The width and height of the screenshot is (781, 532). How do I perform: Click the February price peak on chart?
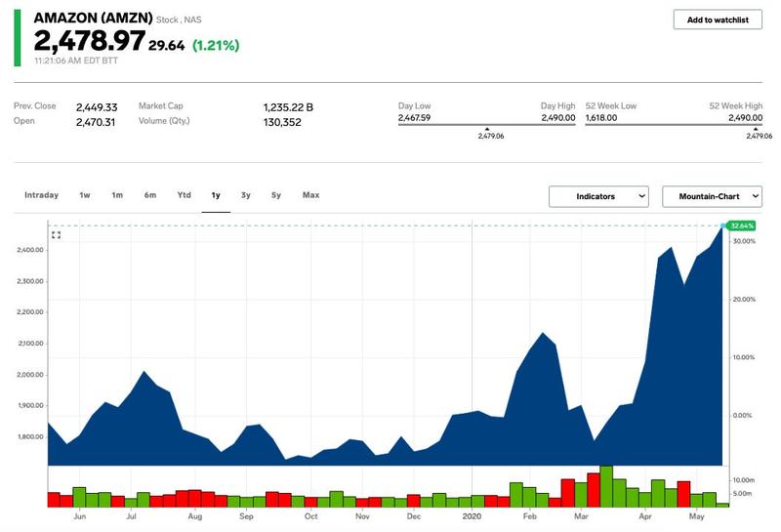pos(543,334)
